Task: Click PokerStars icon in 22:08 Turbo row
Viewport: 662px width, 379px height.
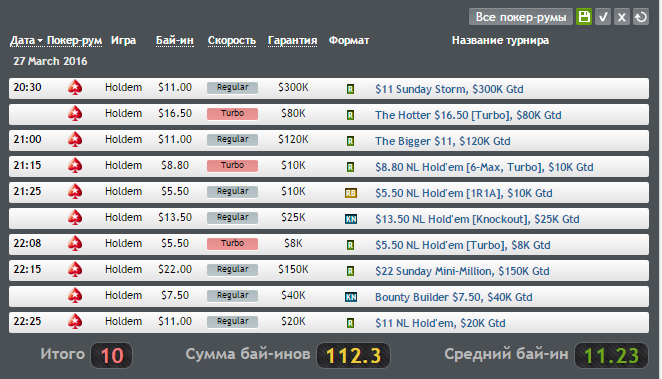Action: click(x=75, y=244)
